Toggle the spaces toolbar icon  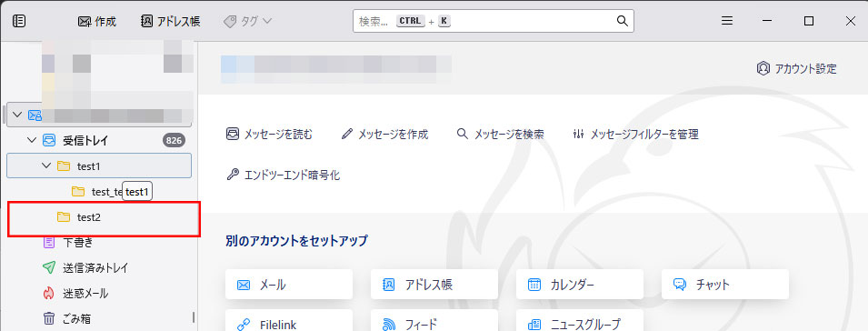[19, 22]
